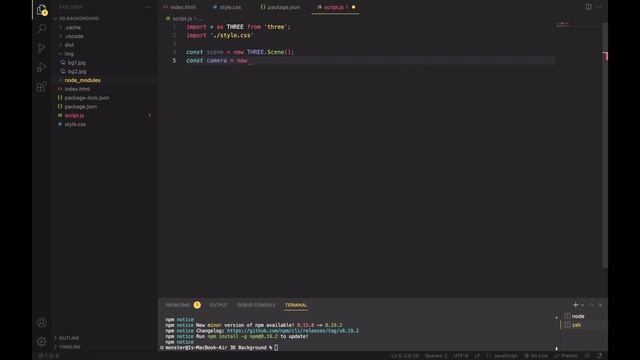Viewport: 640px width, 360px height.
Task: Expand the .cache folder
Action: click(x=73, y=27)
